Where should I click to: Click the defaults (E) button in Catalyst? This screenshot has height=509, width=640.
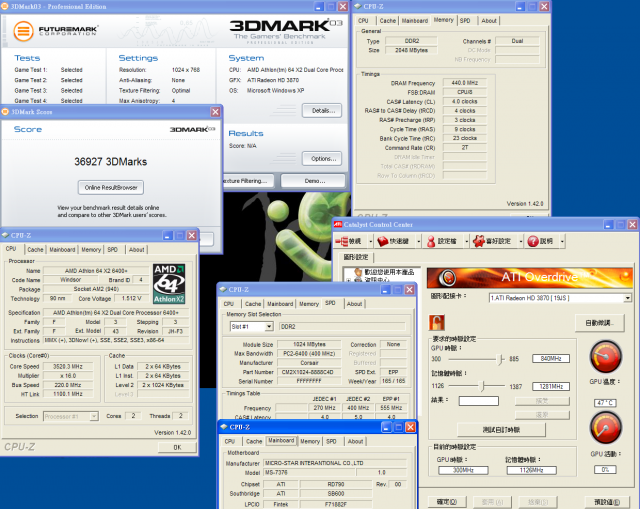pyautogui.click(x=607, y=502)
